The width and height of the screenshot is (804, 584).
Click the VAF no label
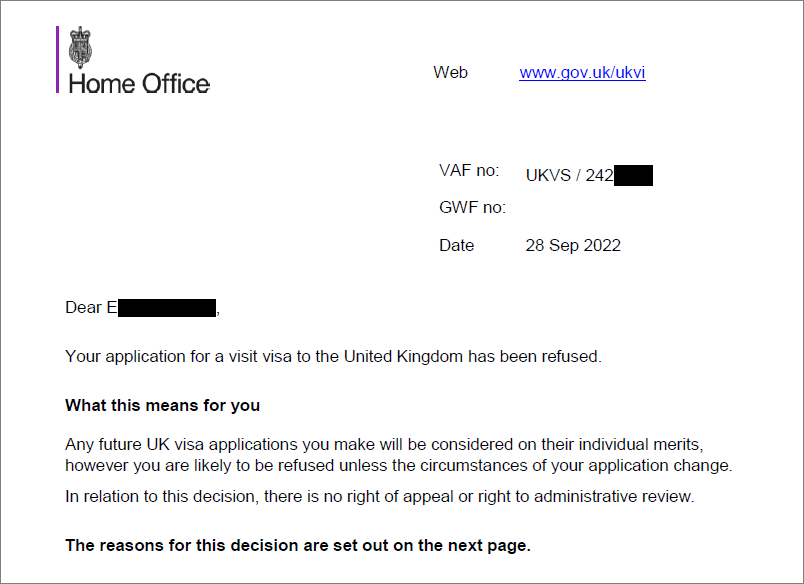[x=469, y=170]
